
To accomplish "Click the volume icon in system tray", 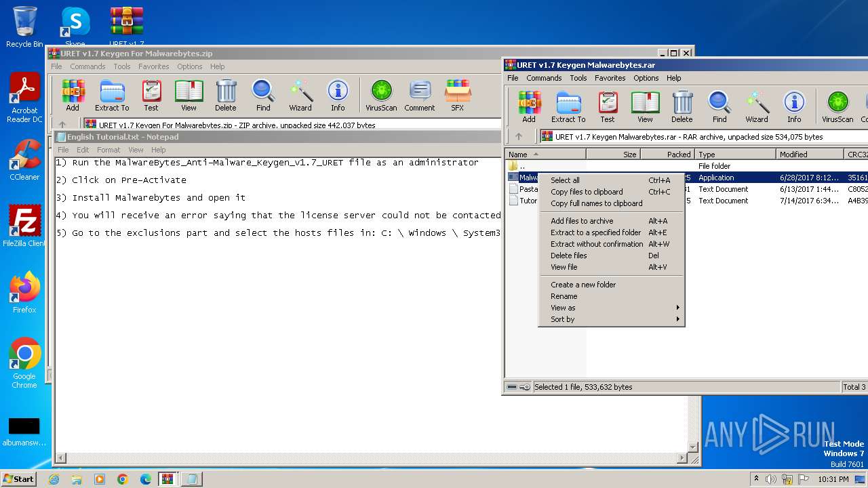I will point(771,479).
